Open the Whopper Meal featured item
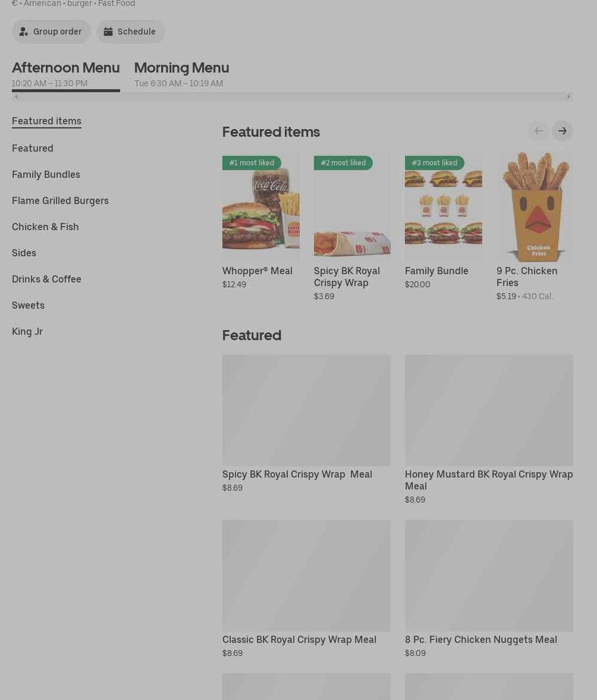This screenshot has width=597, height=700. click(261, 222)
